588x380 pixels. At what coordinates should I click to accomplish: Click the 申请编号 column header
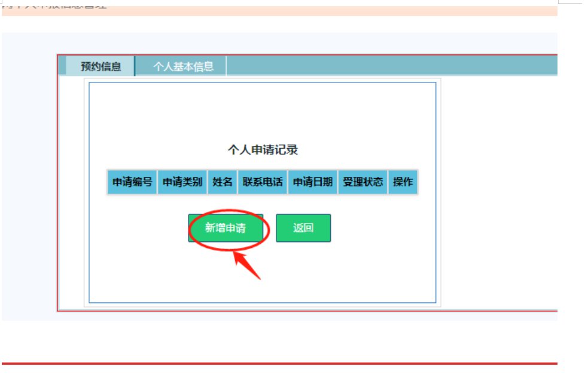(x=132, y=182)
